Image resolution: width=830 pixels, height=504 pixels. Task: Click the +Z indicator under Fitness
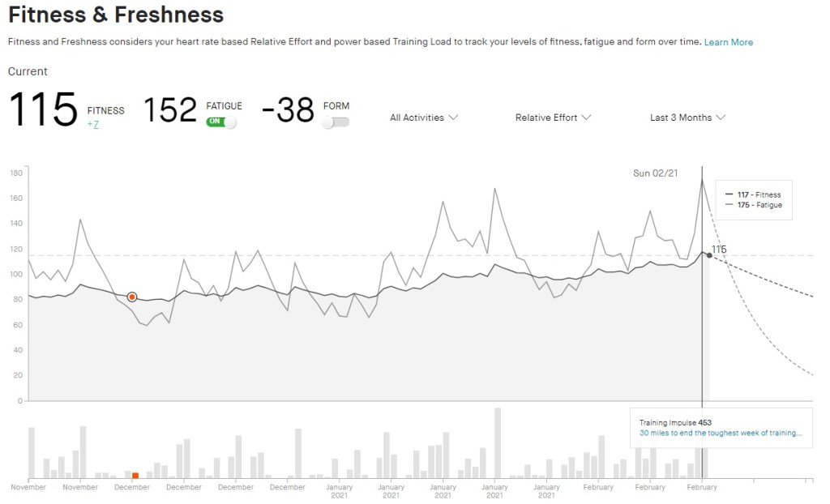[x=93, y=124]
